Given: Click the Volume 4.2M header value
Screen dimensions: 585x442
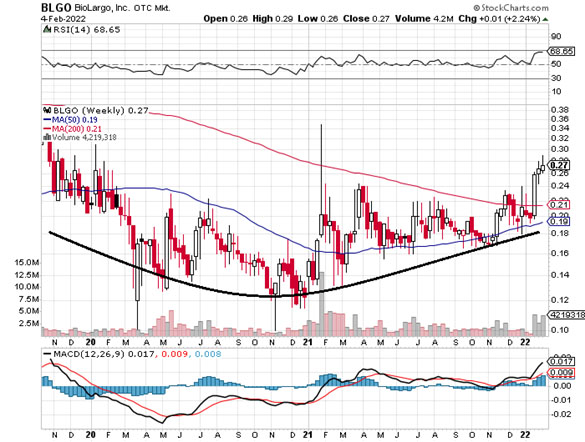Looking at the screenshot, I should pyautogui.click(x=424, y=19).
